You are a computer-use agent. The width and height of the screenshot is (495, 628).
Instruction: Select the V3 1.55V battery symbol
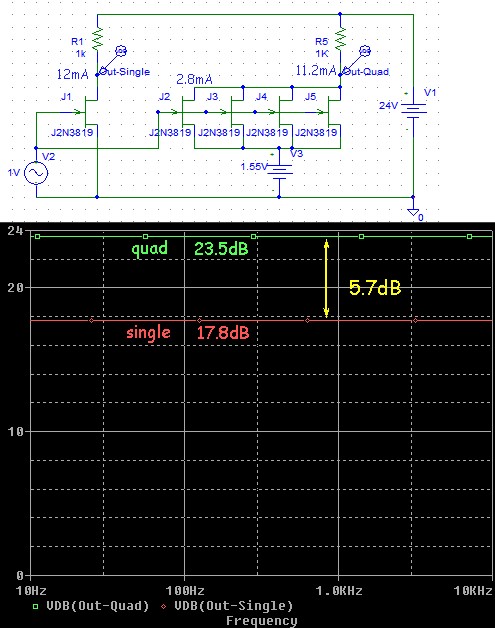pos(279,170)
